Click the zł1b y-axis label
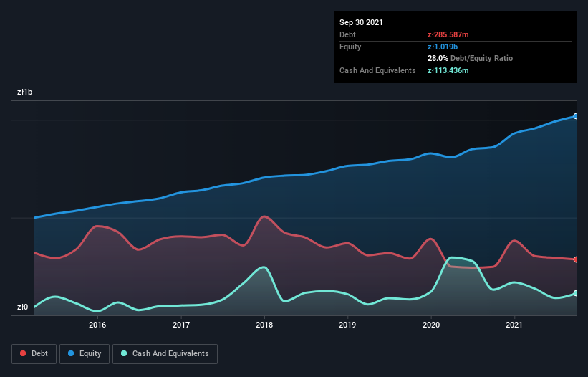The image size is (588, 377). pos(25,92)
